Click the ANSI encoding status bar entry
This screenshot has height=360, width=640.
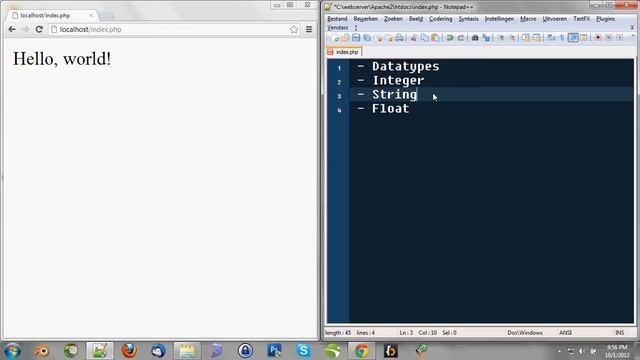[x=565, y=333]
